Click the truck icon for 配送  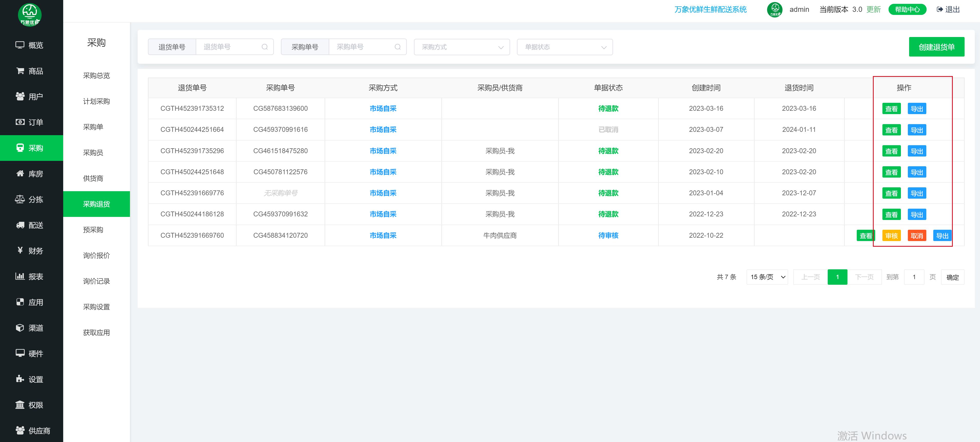[x=20, y=225]
